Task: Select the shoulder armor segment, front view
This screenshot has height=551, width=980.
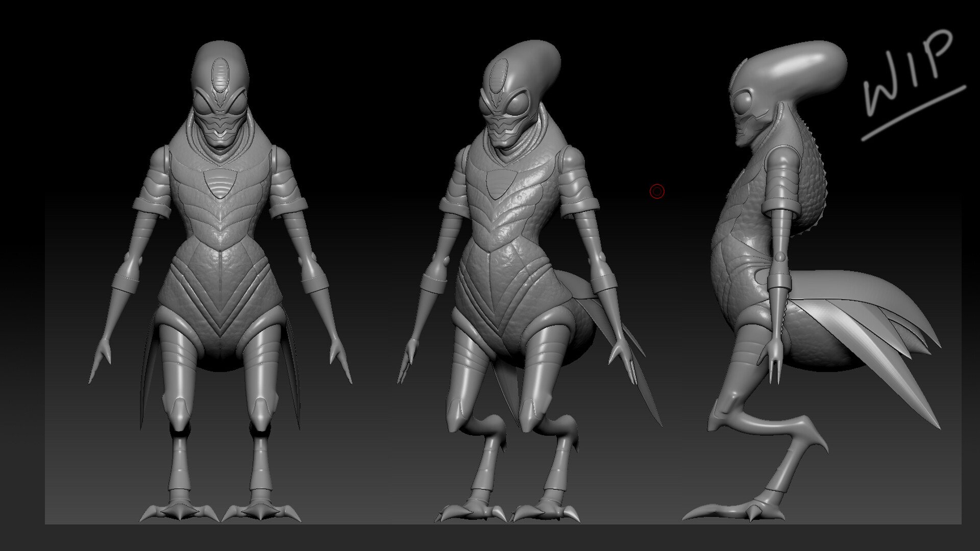Action: tap(158, 176)
